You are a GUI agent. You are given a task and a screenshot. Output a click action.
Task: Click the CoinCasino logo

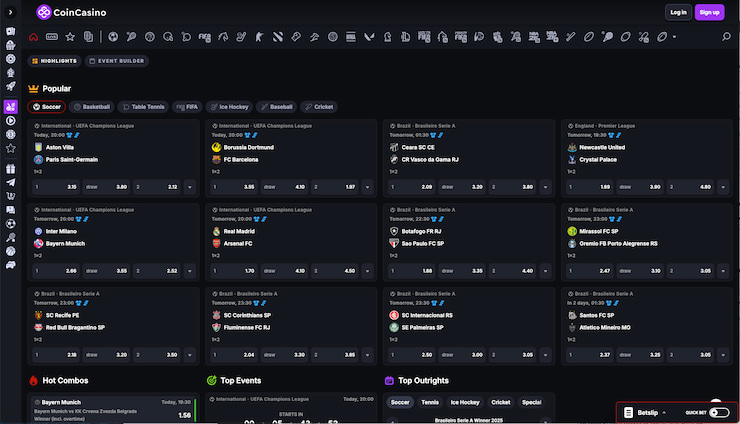click(x=71, y=12)
